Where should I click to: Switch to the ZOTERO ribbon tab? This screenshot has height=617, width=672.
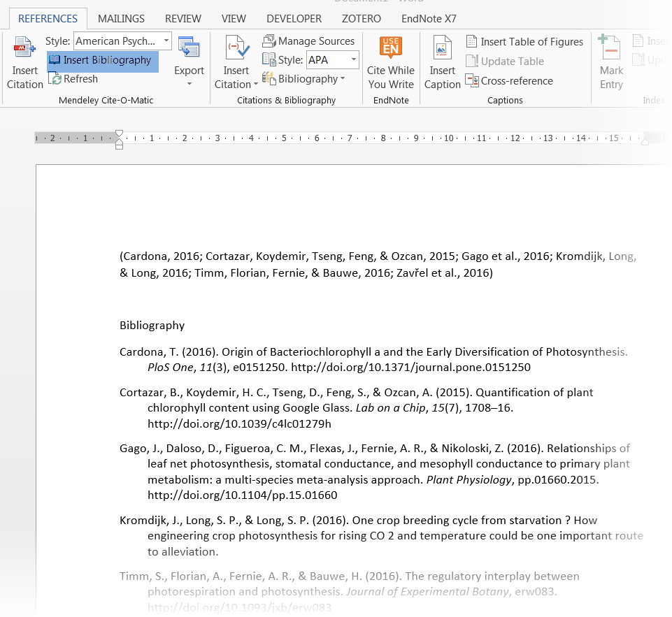[x=362, y=19]
